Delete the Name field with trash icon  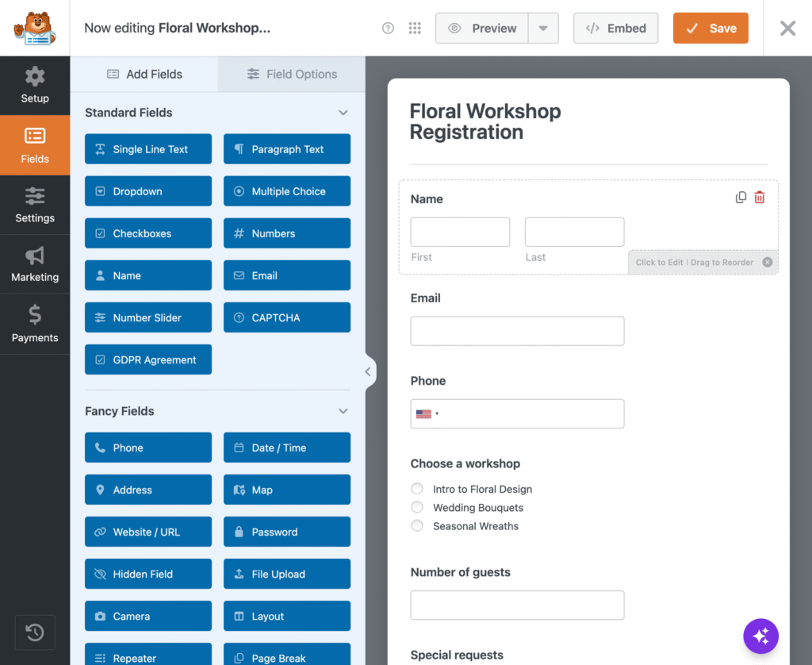click(x=760, y=198)
